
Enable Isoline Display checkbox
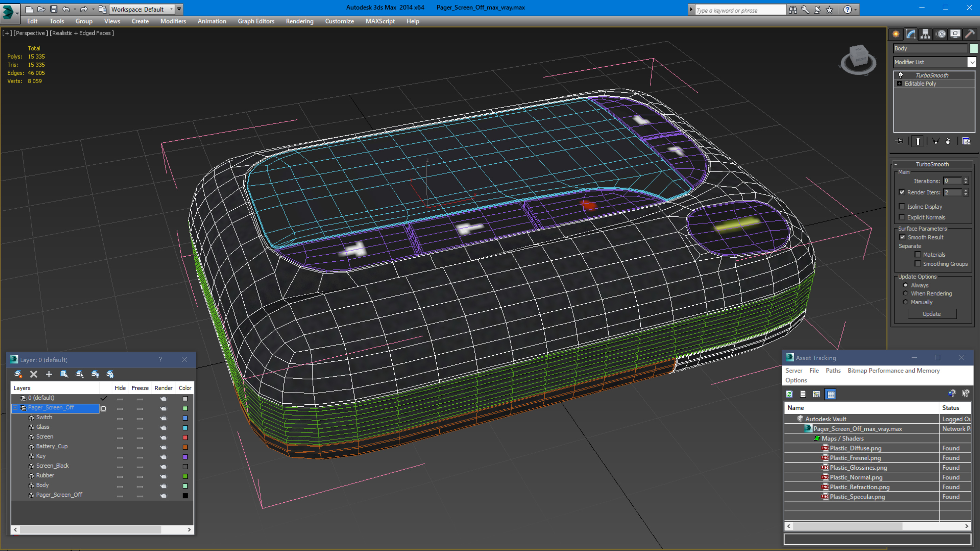[902, 206]
